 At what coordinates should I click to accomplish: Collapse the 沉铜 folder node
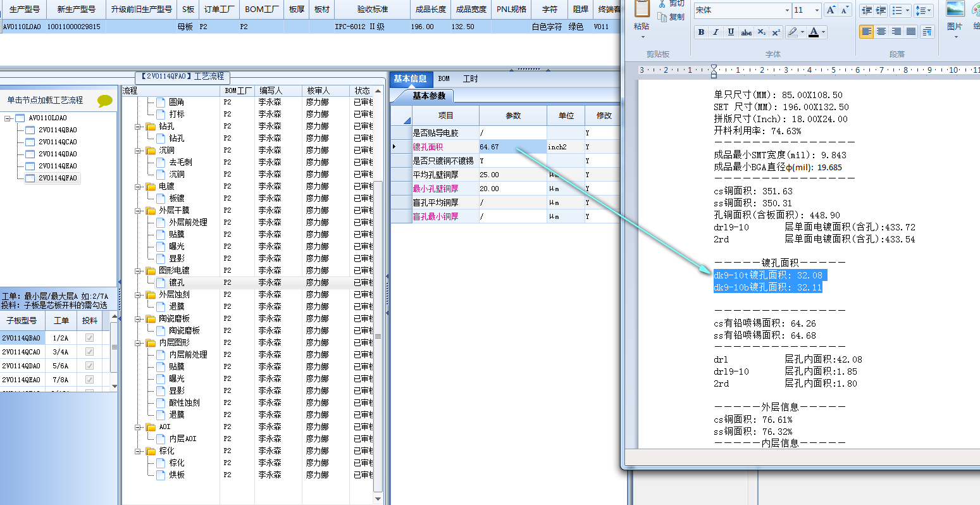pos(138,151)
